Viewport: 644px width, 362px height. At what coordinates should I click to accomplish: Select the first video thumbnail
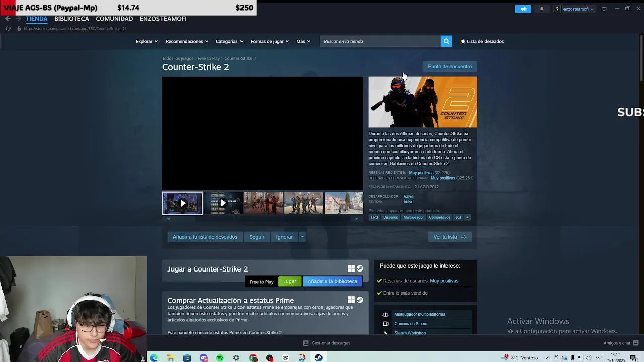coord(182,203)
